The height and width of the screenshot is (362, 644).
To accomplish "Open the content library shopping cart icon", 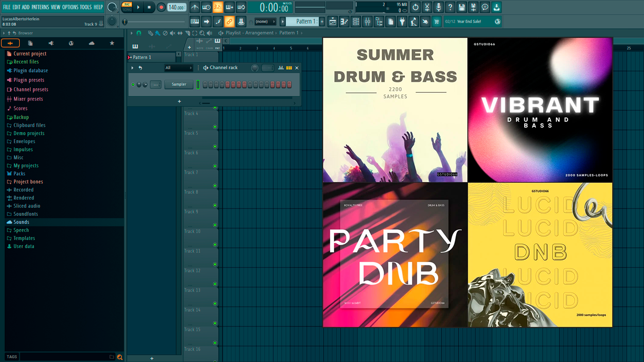I will pos(437,22).
